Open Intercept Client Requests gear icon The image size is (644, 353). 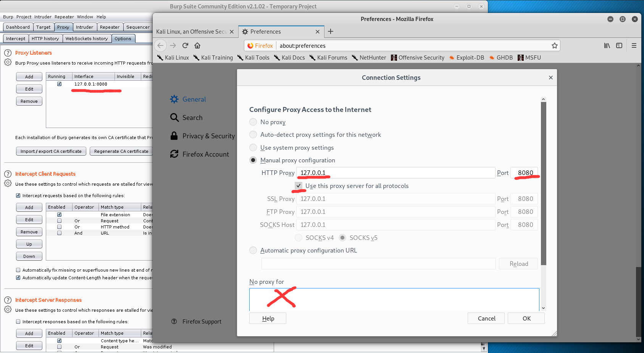pyautogui.click(x=8, y=183)
